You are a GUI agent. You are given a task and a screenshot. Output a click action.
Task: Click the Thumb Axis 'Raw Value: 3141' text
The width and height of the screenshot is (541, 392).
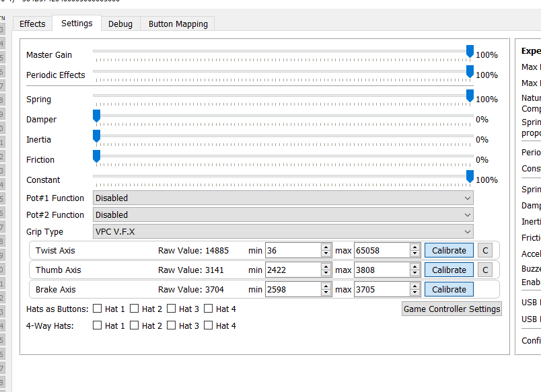point(191,270)
